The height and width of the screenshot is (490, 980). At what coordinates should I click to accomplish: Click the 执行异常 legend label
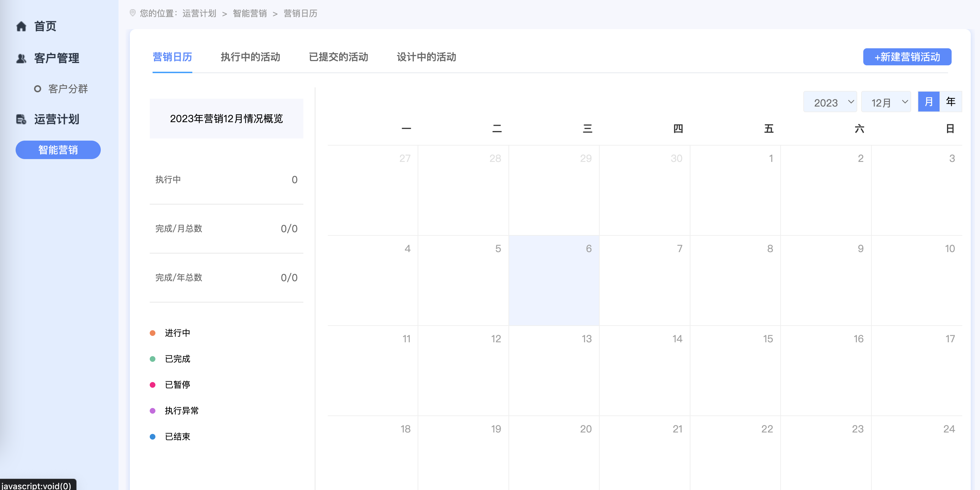tap(182, 411)
